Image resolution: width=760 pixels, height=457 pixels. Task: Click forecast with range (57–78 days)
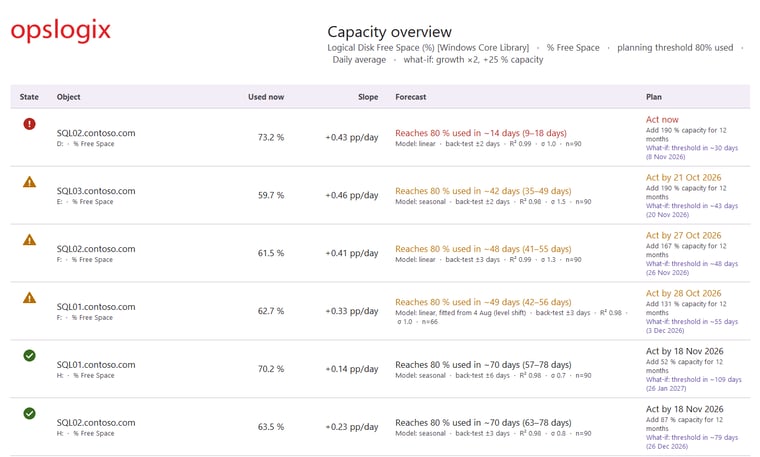click(x=483, y=364)
